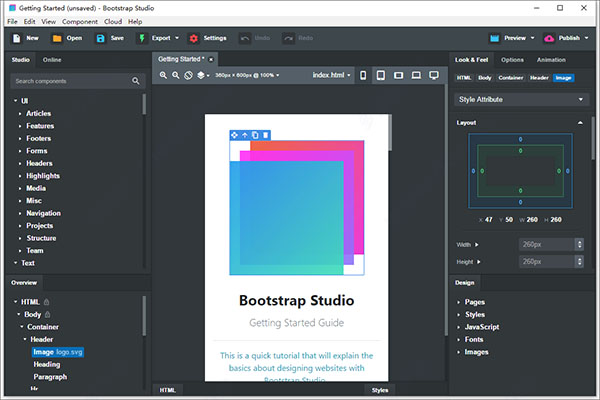Click the Search components field
Viewport: 600px width, 400px height.
pyautogui.click(x=78, y=81)
